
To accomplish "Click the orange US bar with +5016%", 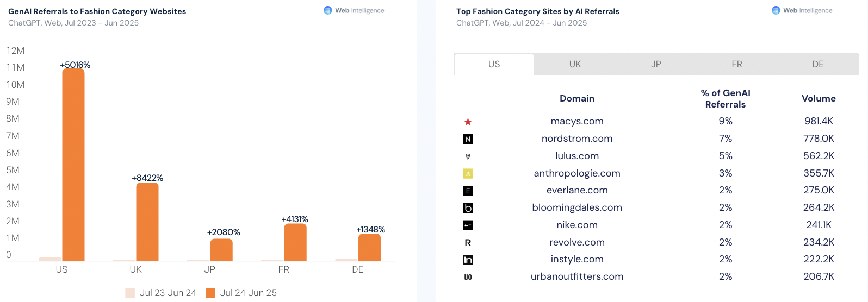I will pos(73,164).
